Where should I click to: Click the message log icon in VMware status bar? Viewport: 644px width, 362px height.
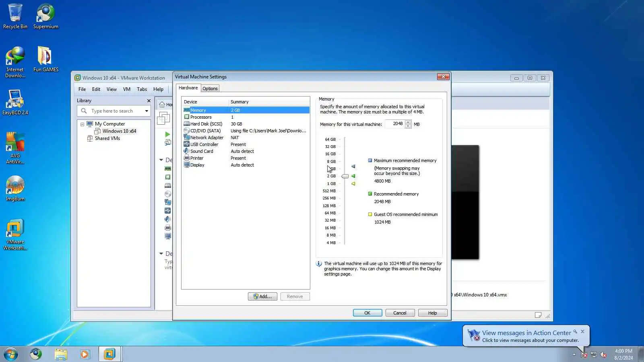538,315
